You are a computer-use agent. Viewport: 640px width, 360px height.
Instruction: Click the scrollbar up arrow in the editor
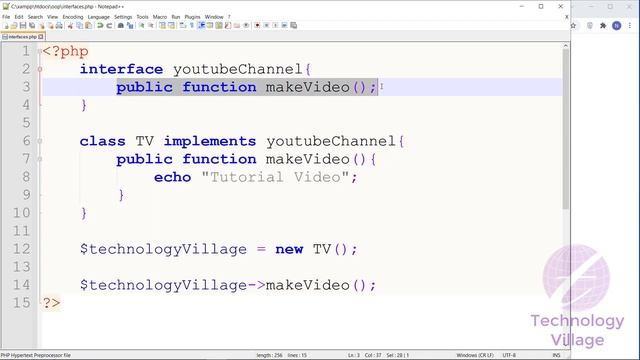coord(565,46)
